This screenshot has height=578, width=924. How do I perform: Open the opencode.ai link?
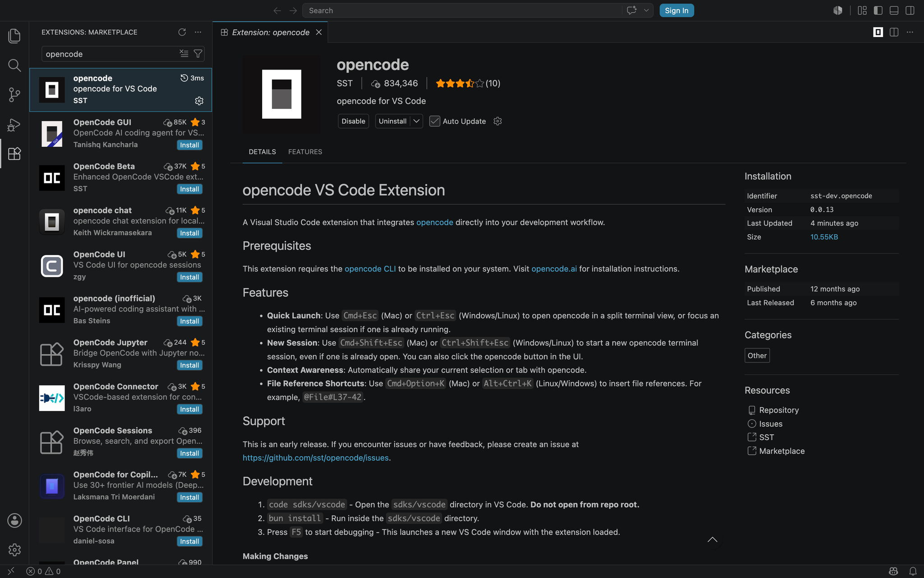[x=554, y=269]
